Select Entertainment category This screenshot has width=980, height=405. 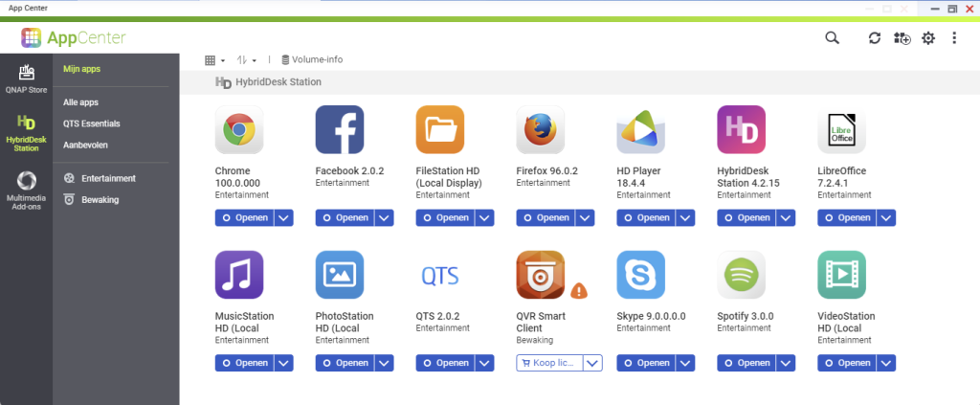tap(100, 178)
